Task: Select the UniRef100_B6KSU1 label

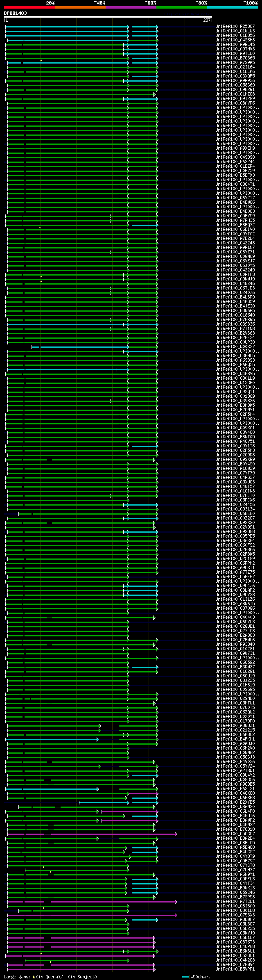Action: [235, 951]
